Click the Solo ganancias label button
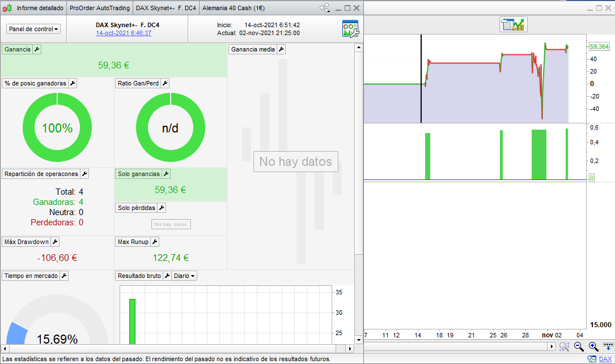Viewport: 615px width, 364px height. [139, 174]
